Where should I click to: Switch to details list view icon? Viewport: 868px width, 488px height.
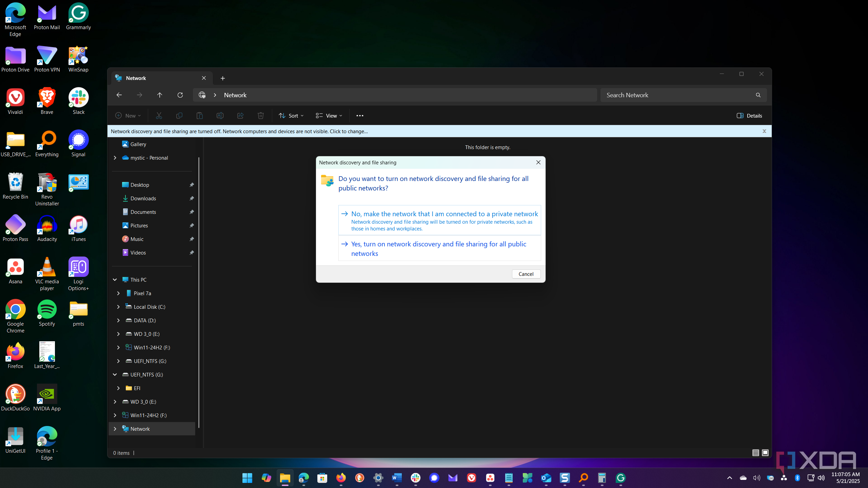[755, 453]
